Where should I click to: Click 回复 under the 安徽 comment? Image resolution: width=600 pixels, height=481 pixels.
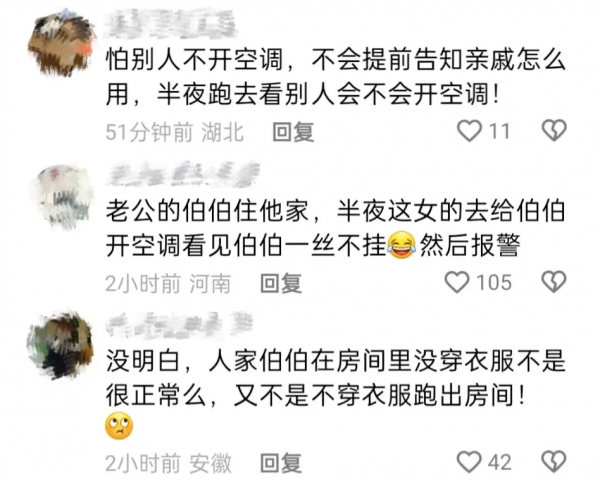click(x=281, y=463)
